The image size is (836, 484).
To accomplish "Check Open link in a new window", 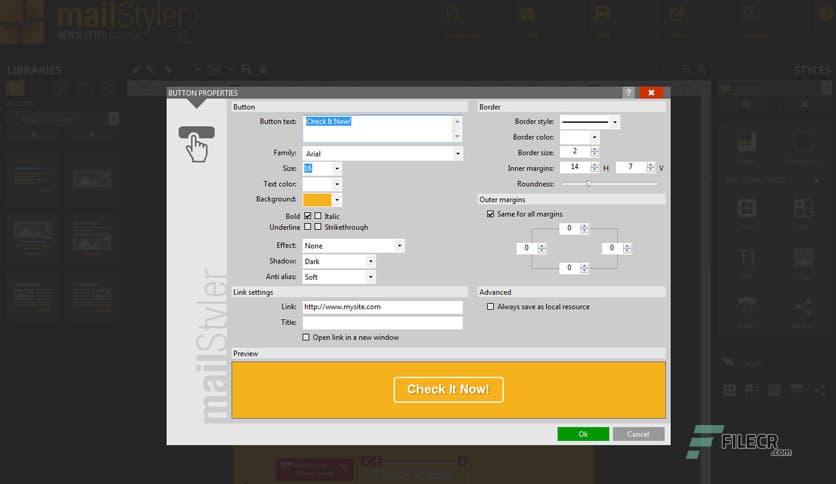I will tap(306, 337).
